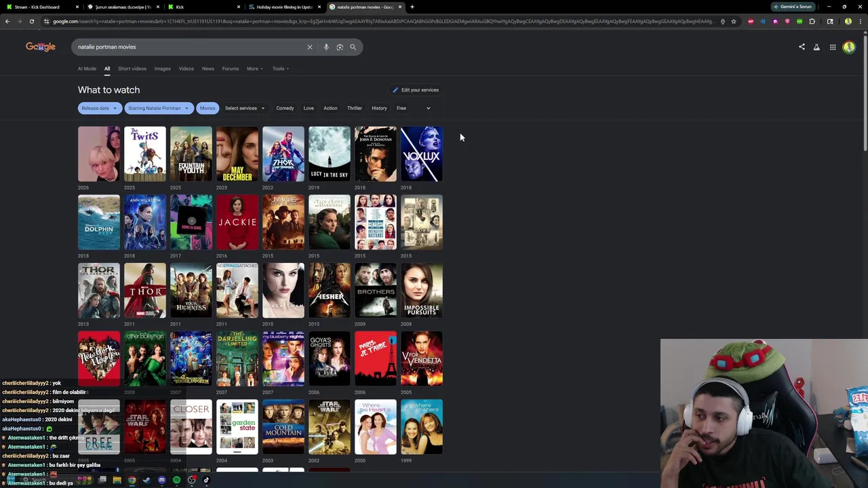Image resolution: width=868 pixels, height=488 pixels.
Task: Click the magnifier search submit icon
Action: click(353, 47)
